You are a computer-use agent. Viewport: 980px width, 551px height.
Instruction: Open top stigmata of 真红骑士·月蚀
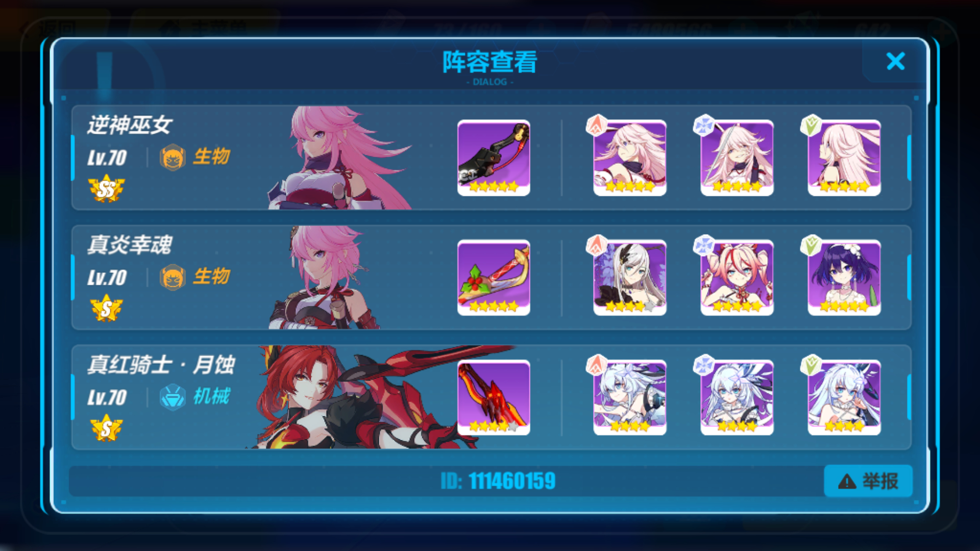pyautogui.click(x=629, y=397)
